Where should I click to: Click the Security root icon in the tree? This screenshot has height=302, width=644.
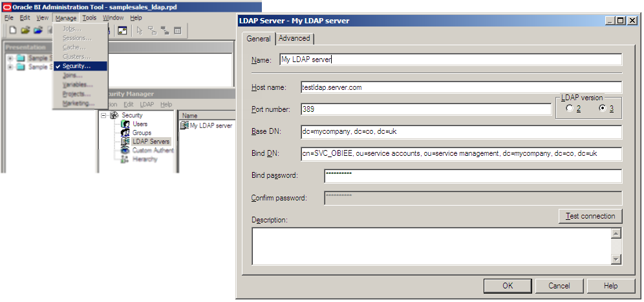click(114, 115)
